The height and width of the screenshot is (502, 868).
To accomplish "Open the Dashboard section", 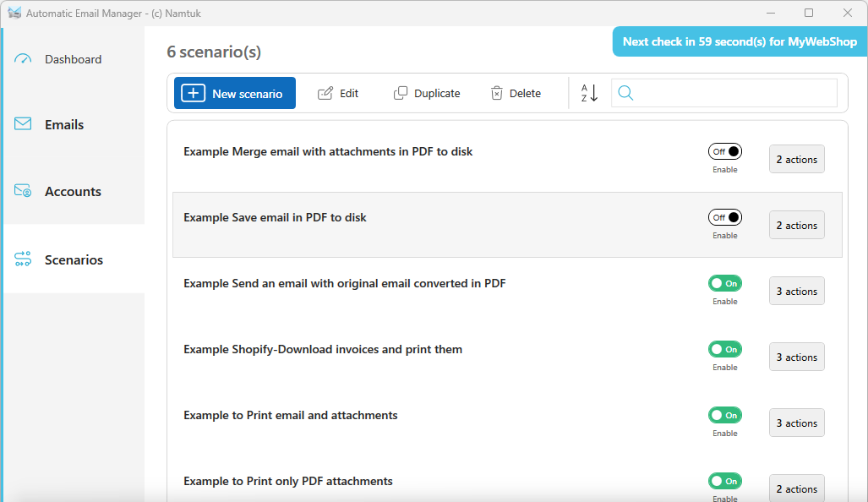I will (x=73, y=59).
